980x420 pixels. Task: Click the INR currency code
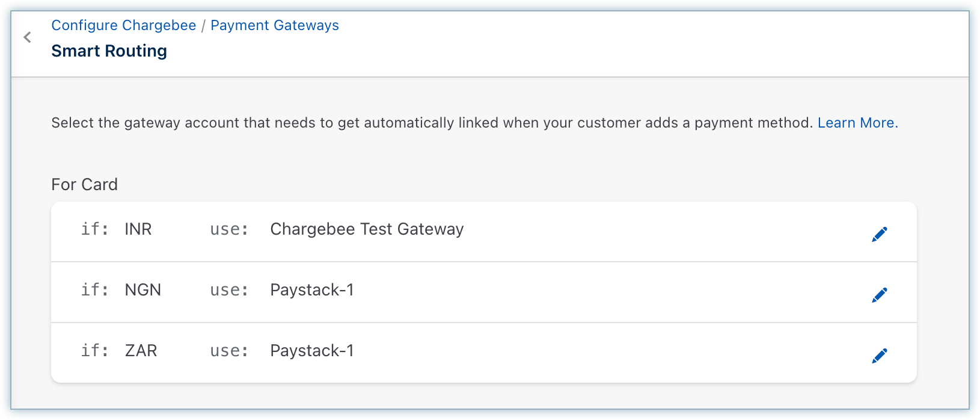138,229
